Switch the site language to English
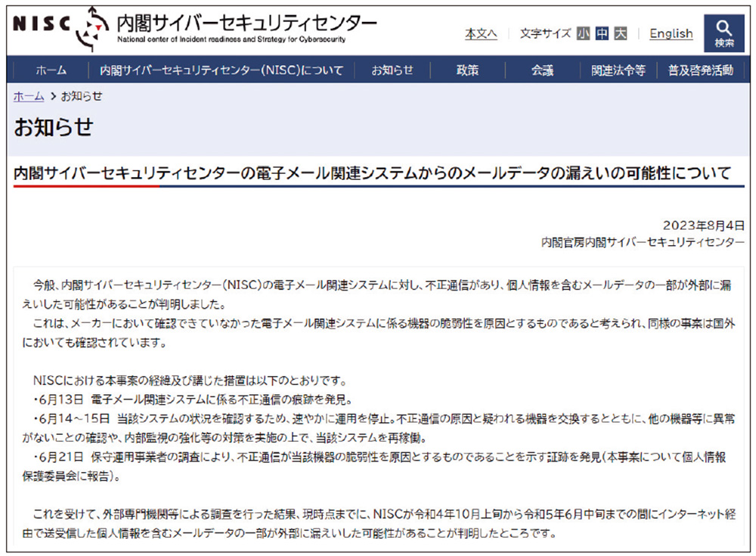This screenshot has height=556, width=756. click(671, 34)
